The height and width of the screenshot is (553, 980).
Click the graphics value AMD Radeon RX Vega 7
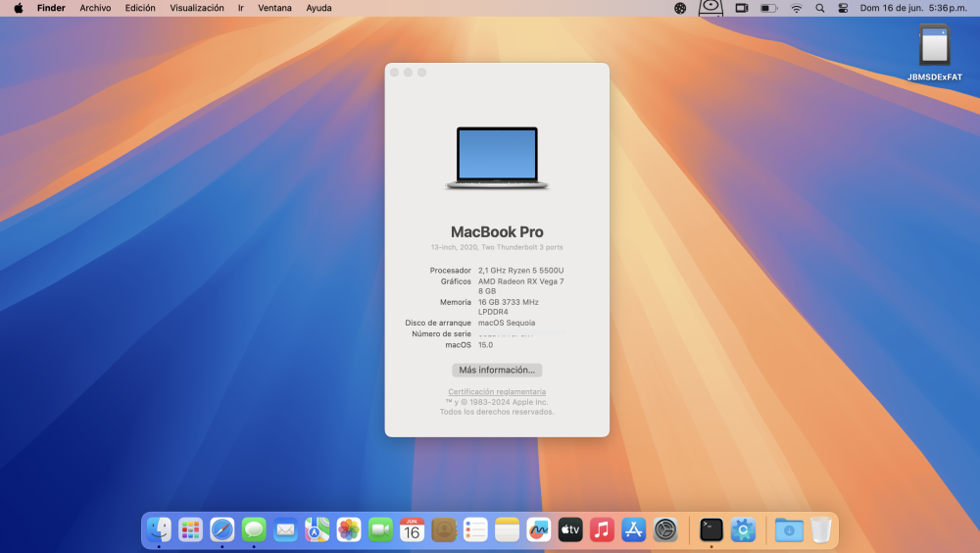[520, 281]
